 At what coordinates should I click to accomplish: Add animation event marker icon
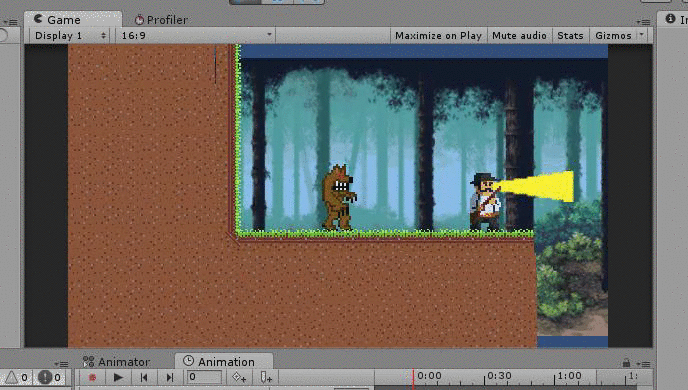266,377
